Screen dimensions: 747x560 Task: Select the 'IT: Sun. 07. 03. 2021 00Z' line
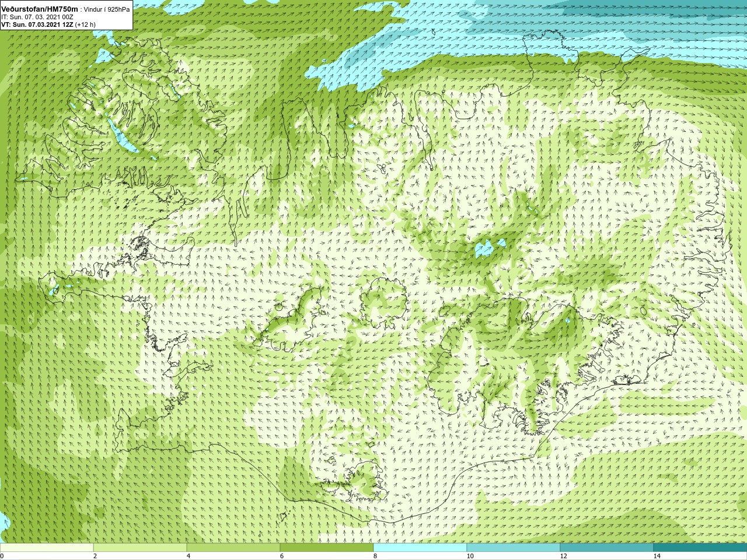coord(37,17)
